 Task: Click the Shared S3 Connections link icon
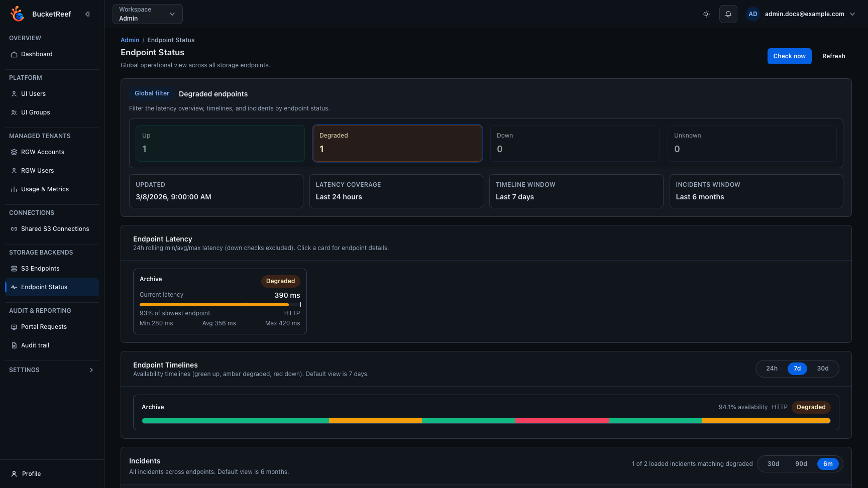tap(14, 229)
